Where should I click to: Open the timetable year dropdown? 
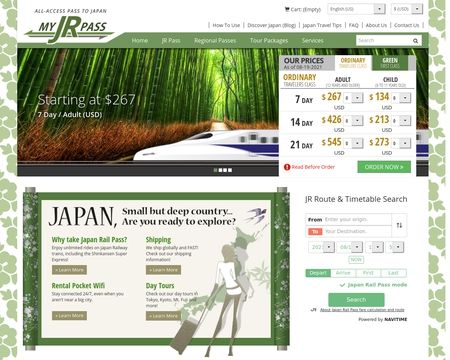322,247
